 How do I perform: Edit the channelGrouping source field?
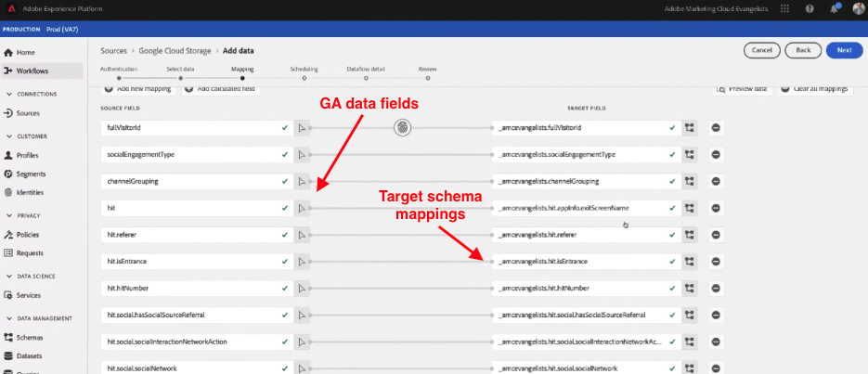(197, 182)
